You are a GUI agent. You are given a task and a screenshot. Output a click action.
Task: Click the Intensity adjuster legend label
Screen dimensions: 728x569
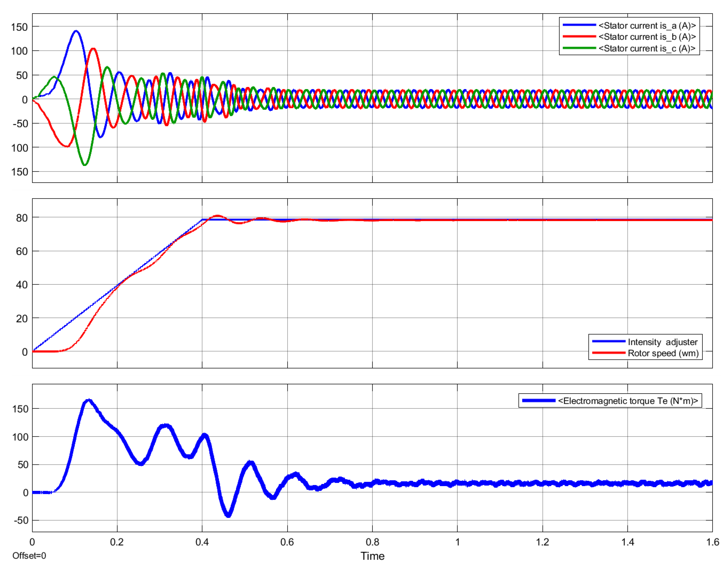(662, 342)
